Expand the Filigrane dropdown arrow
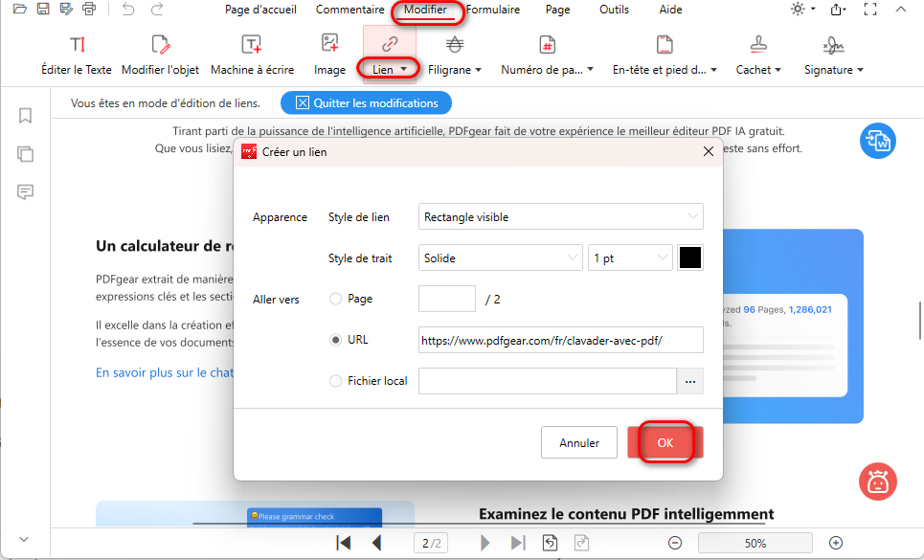The height and width of the screenshot is (560, 924). pos(479,70)
